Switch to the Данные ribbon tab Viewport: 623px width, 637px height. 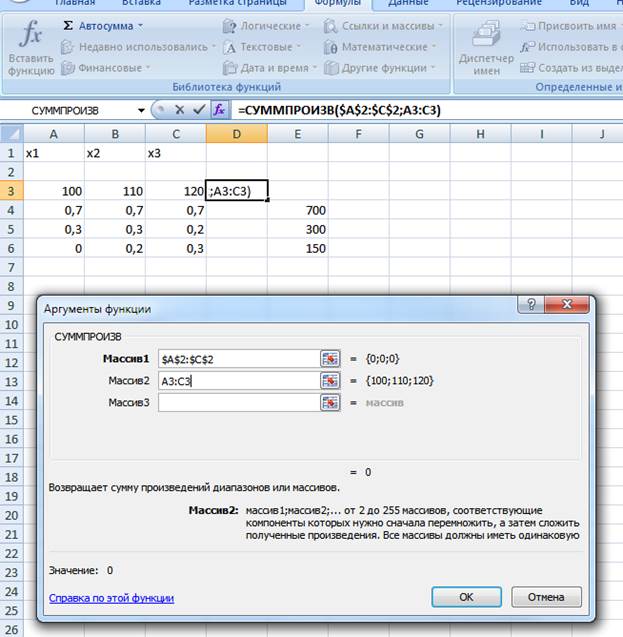pyautogui.click(x=408, y=3)
